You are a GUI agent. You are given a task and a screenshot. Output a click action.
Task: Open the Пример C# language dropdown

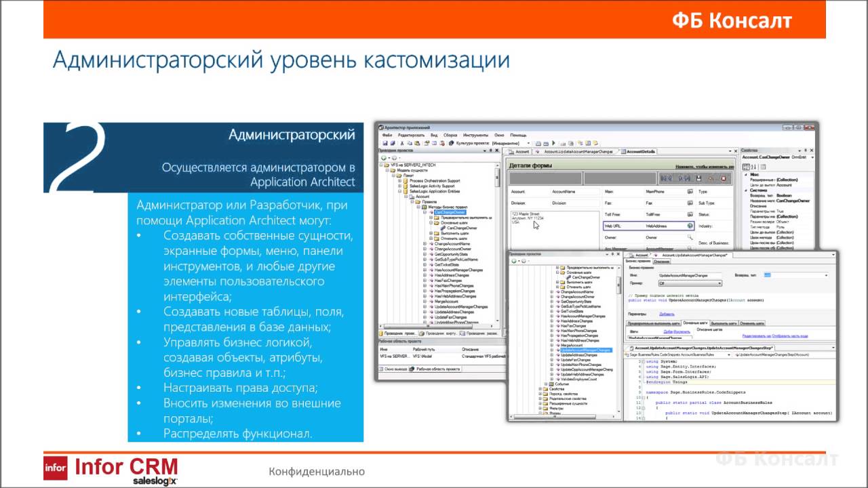pos(690,283)
